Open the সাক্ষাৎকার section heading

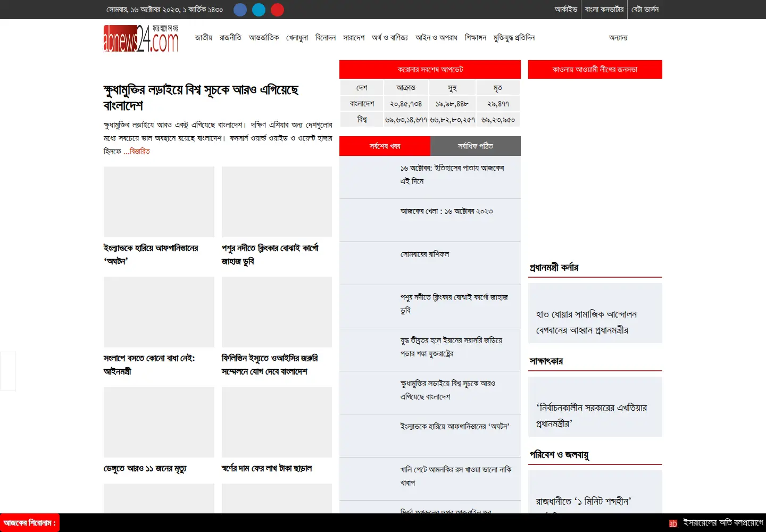click(x=546, y=361)
